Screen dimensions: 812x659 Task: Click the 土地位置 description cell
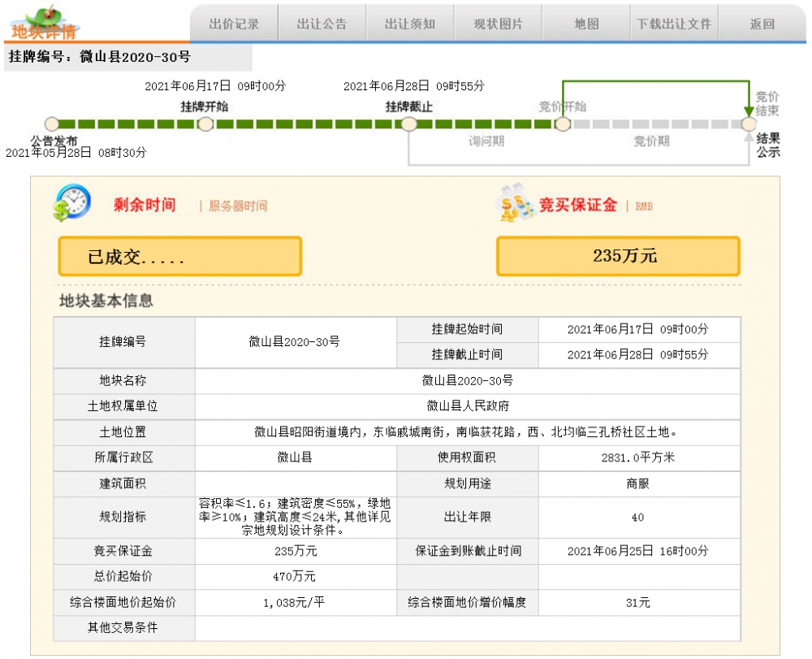pyautogui.click(x=468, y=432)
